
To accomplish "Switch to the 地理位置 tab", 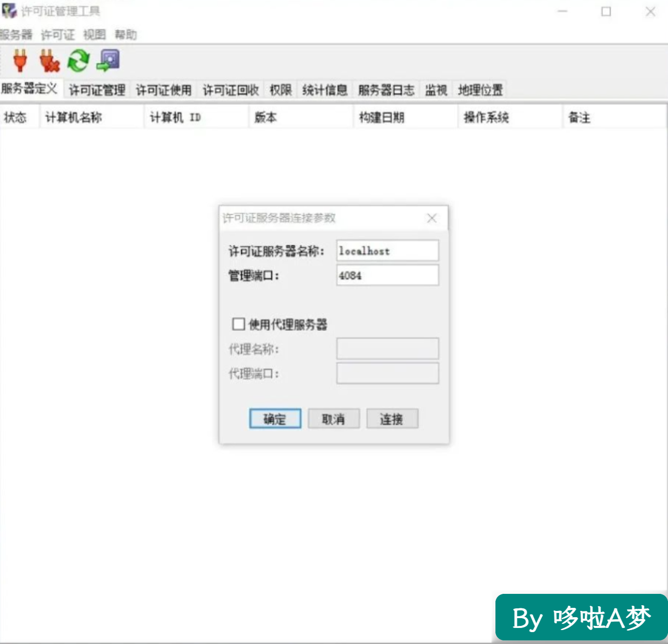I will tap(480, 90).
